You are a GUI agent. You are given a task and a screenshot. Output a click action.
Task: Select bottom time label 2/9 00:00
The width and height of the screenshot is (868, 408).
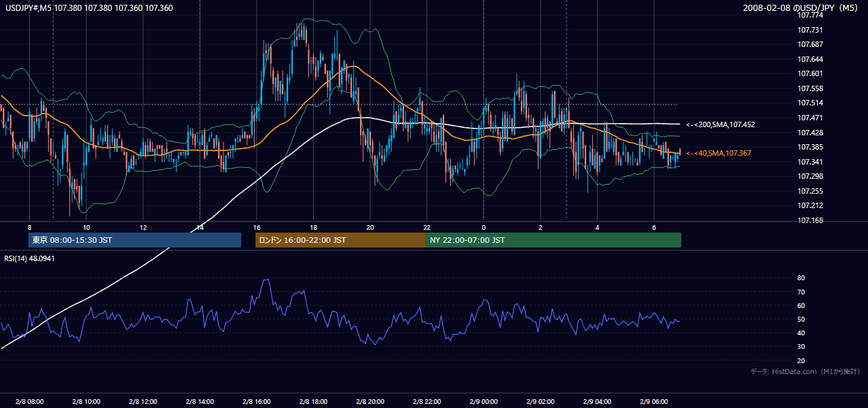pyautogui.click(x=484, y=402)
